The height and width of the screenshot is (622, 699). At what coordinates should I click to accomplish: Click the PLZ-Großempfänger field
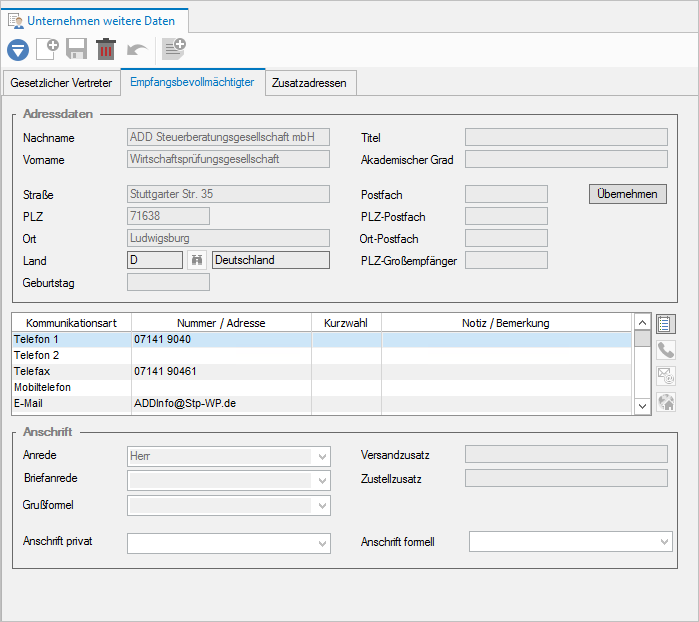pyautogui.click(x=506, y=260)
